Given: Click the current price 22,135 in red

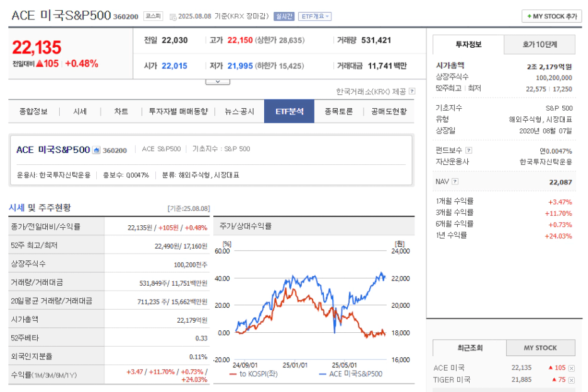Looking at the screenshot, I should tap(36, 48).
